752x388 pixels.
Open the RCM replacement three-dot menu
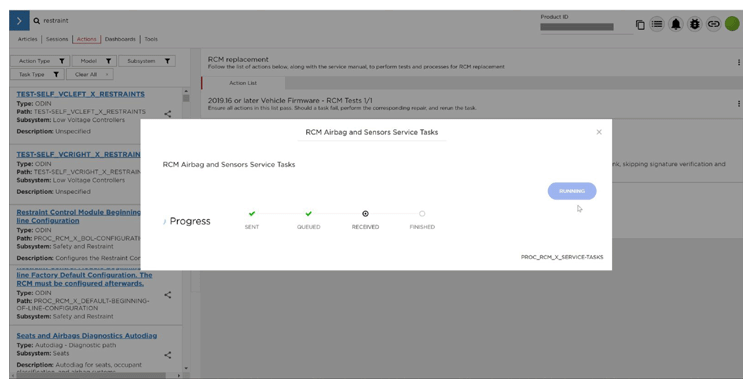(x=739, y=62)
